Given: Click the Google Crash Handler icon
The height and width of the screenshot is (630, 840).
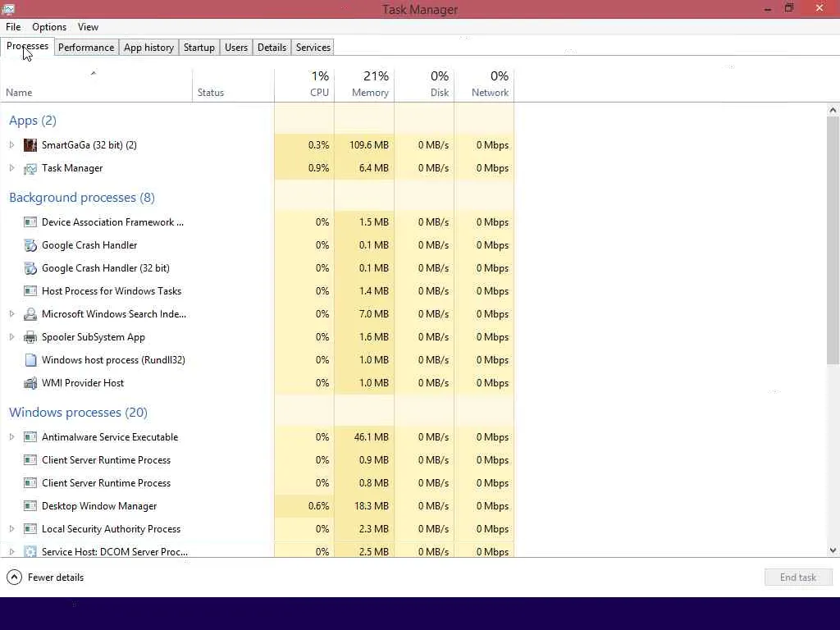Looking at the screenshot, I should click(x=30, y=245).
